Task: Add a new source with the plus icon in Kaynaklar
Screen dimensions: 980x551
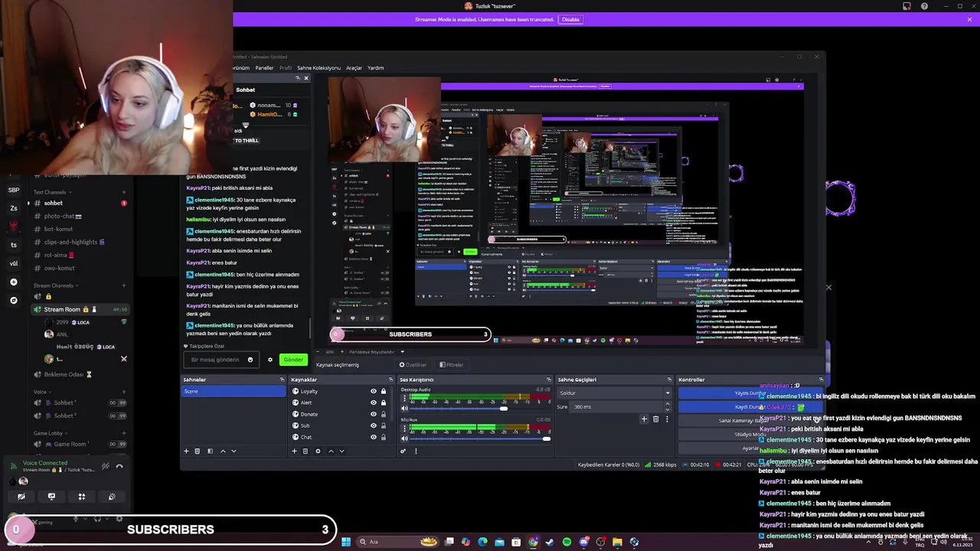Action: tap(294, 451)
